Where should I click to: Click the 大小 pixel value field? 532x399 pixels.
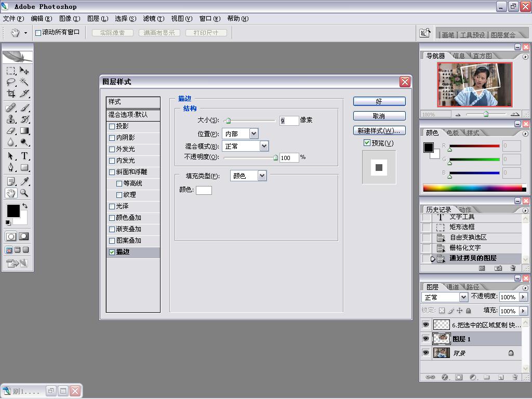[289, 121]
